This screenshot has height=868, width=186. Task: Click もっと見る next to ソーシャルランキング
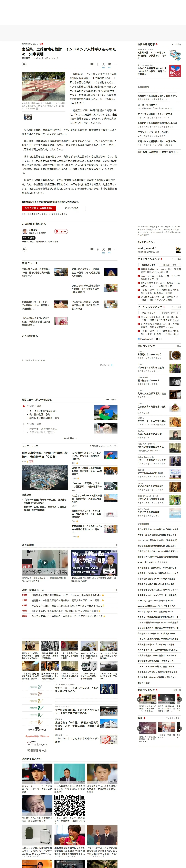pyautogui.click(x=176, y=307)
